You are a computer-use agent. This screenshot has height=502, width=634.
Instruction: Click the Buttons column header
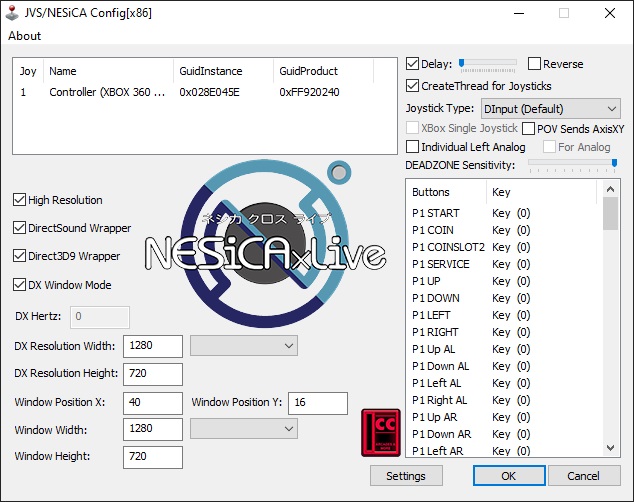pos(446,192)
